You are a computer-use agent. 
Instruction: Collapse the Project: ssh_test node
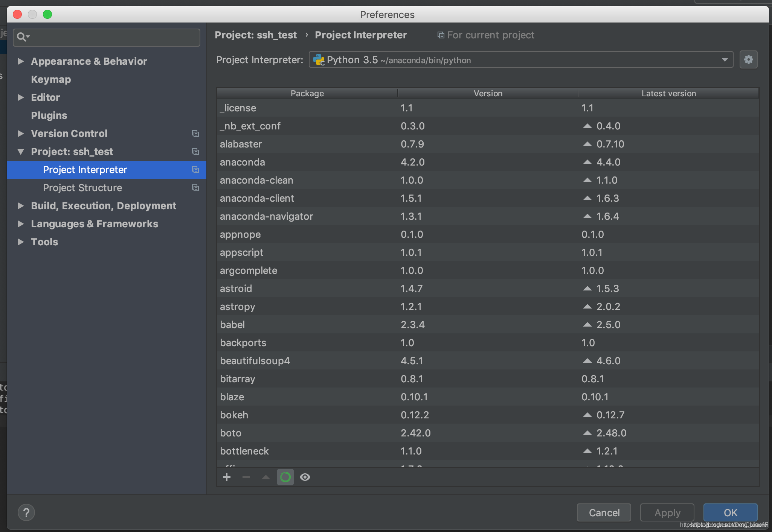21,152
